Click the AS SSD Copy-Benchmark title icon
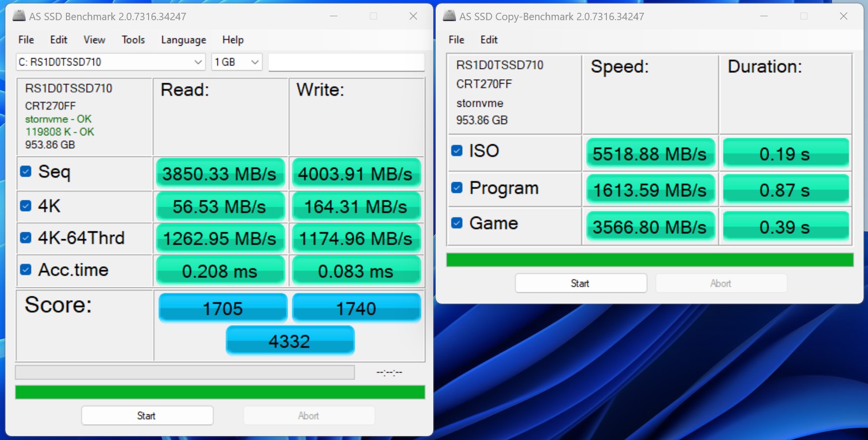This screenshot has width=868, height=440. pos(449,16)
